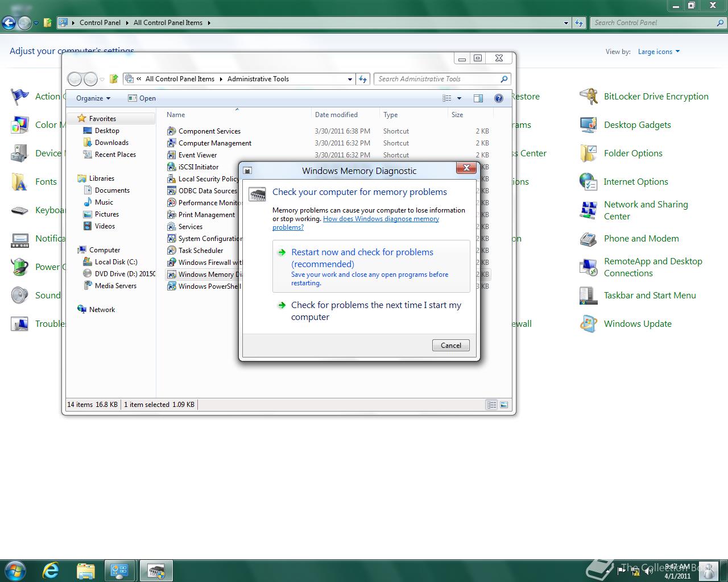This screenshot has height=582, width=728.
Task: Open Folder Options icon
Action: point(588,153)
